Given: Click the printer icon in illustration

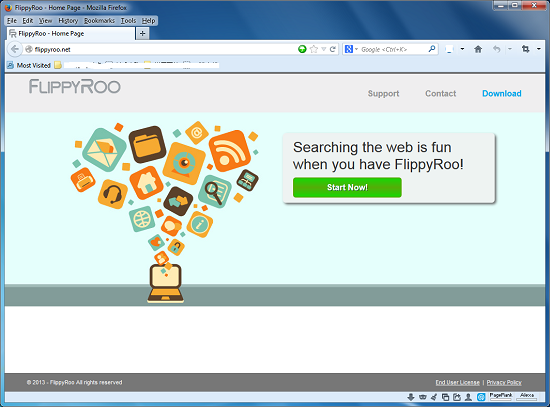Looking at the screenshot, I should tap(83, 180).
